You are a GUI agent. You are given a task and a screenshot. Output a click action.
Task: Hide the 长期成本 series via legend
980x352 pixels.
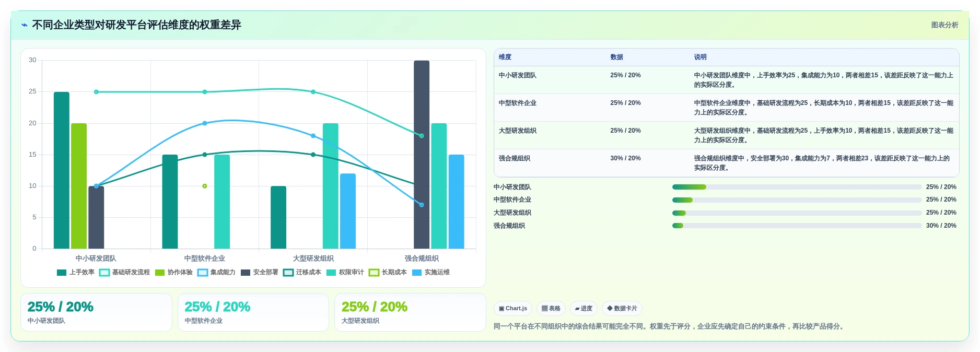[388, 272]
